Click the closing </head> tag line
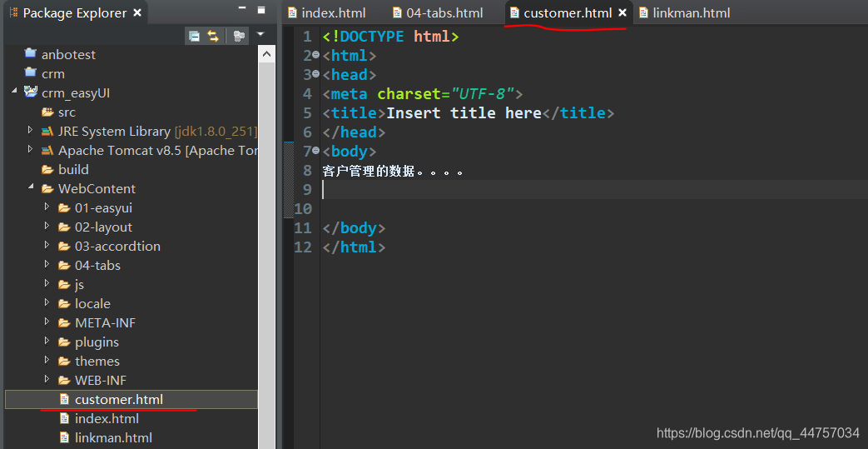This screenshot has width=868, height=449. [x=354, y=132]
